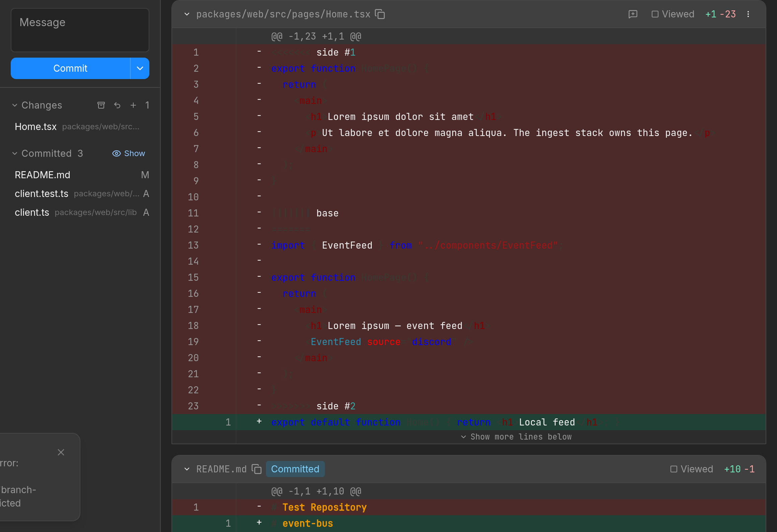777x532 pixels.
Task: Collapse the Home.tsx diff
Action: click(x=187, y=14)
